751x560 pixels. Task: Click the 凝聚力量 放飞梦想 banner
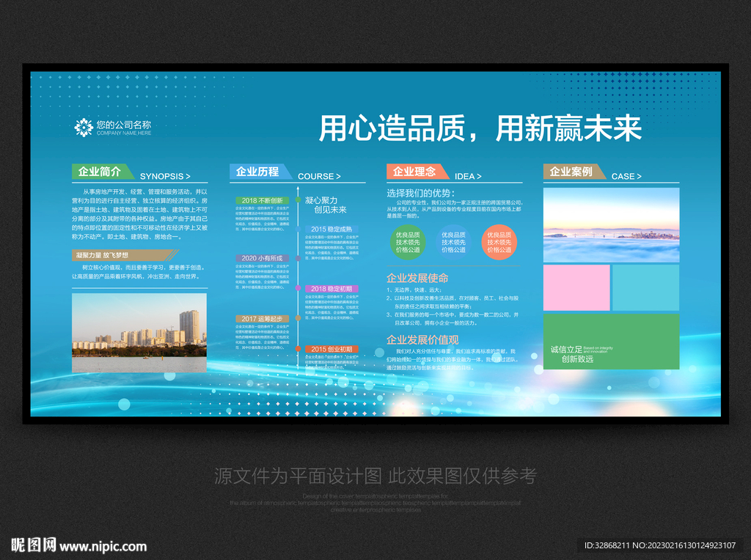click(x=125, y=255)
